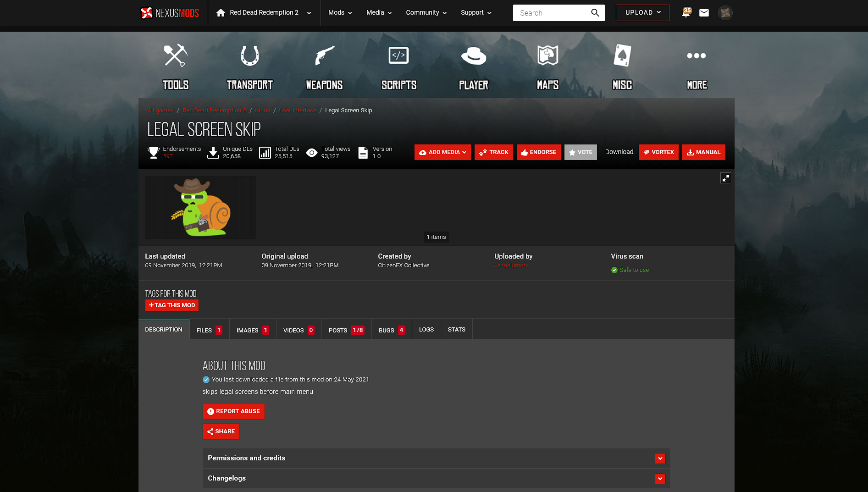Share this mod
This screenshot has width=868, height=492.
(x=221, y=431)
